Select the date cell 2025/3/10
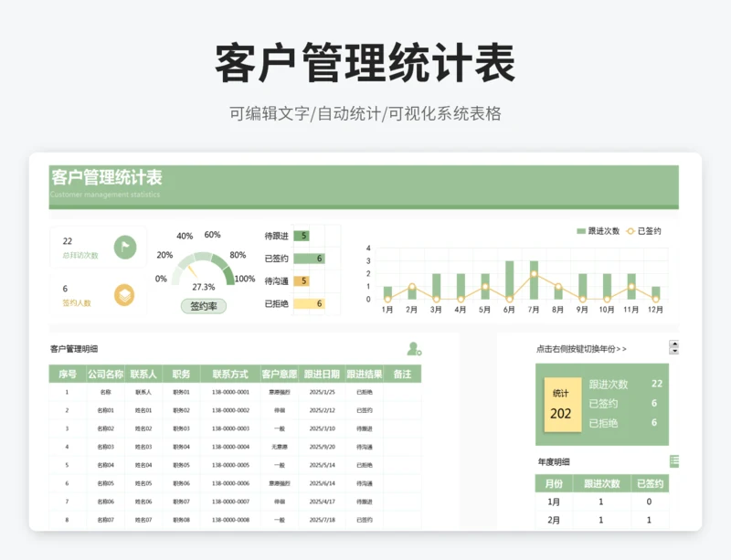Screen dimensions: 731x560 pos(323,428)
